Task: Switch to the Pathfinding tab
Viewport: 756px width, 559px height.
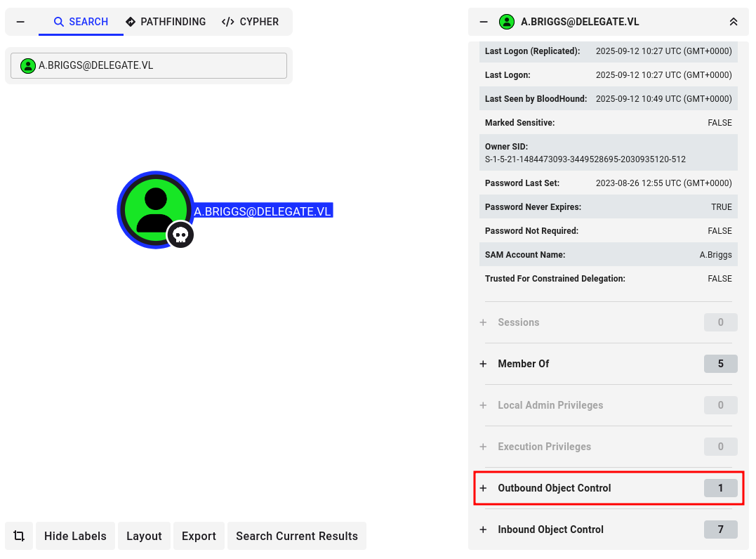Action: click(166, 22)
